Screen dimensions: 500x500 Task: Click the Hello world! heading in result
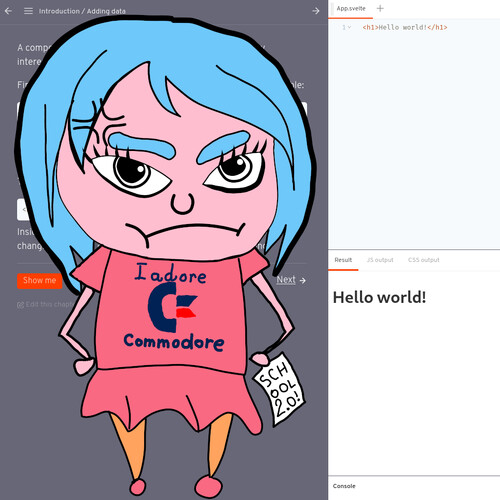click(x=379, y=297)
